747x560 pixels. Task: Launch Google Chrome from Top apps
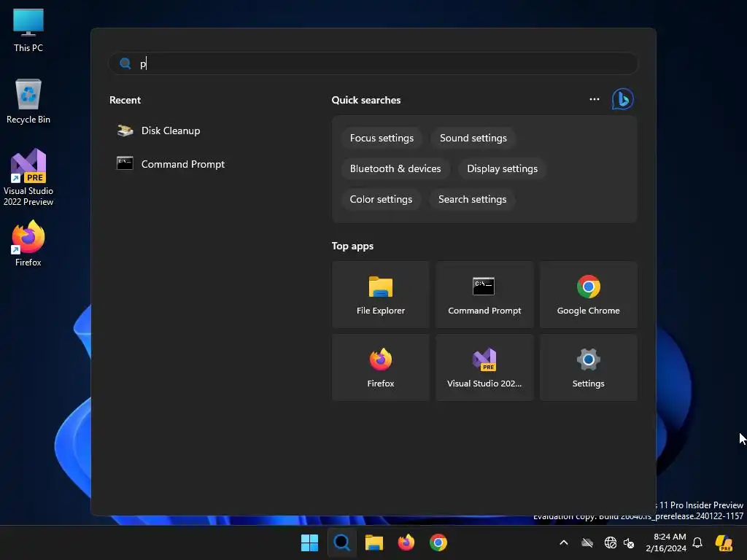[x=589, y=295]
